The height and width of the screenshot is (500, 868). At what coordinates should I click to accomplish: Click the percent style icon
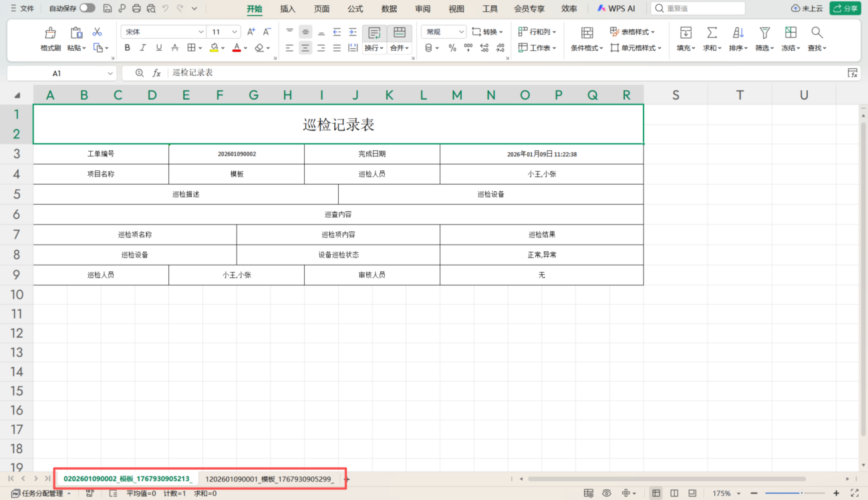452,48
